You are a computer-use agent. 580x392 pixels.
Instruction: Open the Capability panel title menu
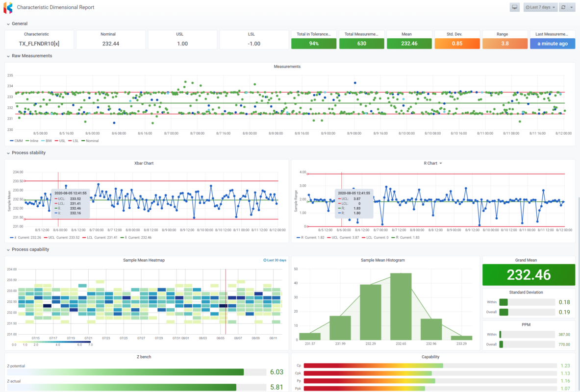coord(430,357)
